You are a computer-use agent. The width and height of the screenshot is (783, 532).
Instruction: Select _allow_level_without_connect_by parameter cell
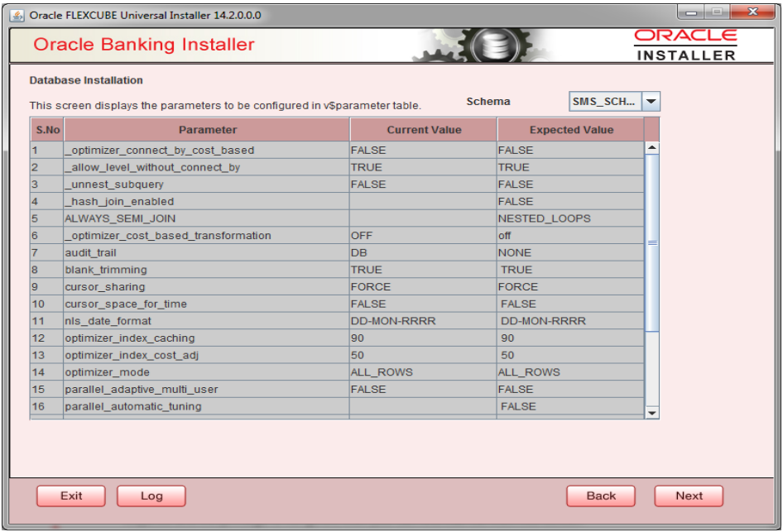pos(207,167)
